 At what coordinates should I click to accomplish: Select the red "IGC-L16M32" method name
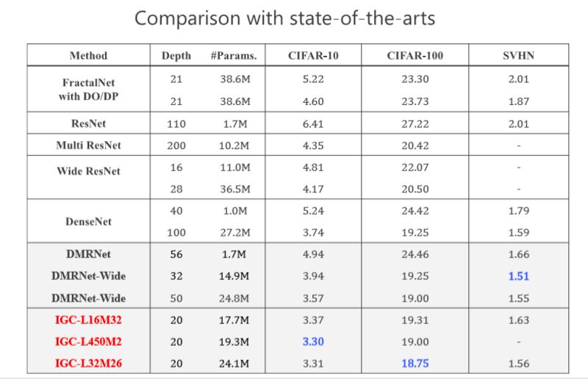click(x=88, y=320)
